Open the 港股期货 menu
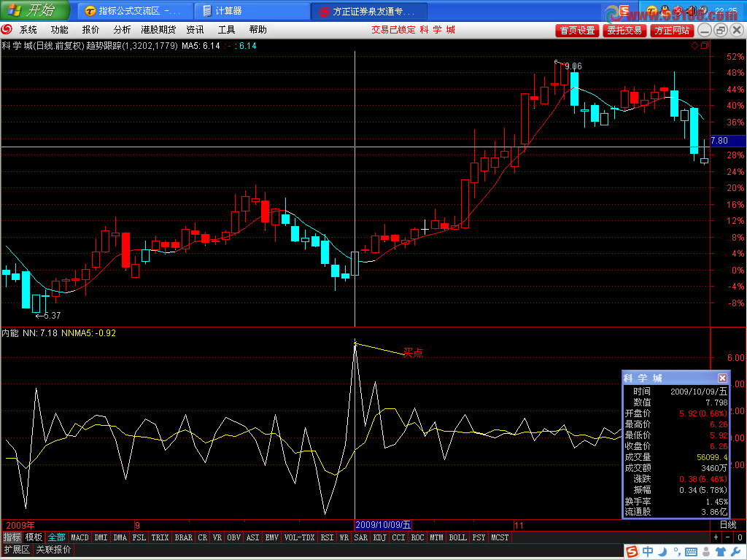 coord(158,29)
